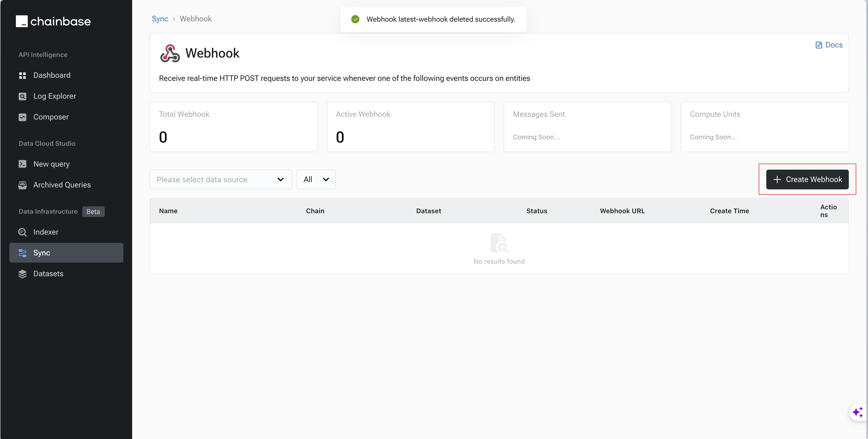Viewport: 868px width, 439px height.
Task: Click the Log Explorer magnifier icon
Action: pyautogui.click(x=22, y=96)
